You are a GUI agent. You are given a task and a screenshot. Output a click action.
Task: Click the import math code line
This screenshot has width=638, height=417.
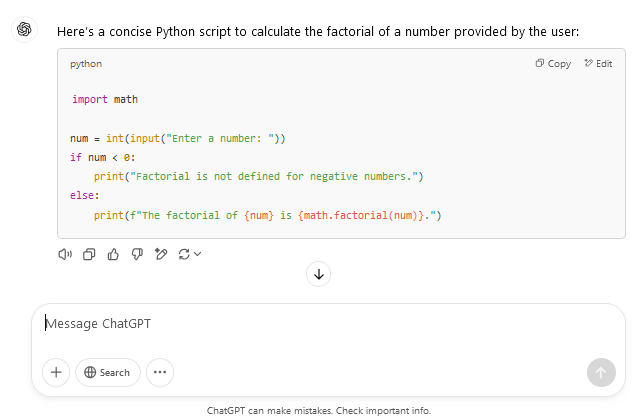point(105,100)
